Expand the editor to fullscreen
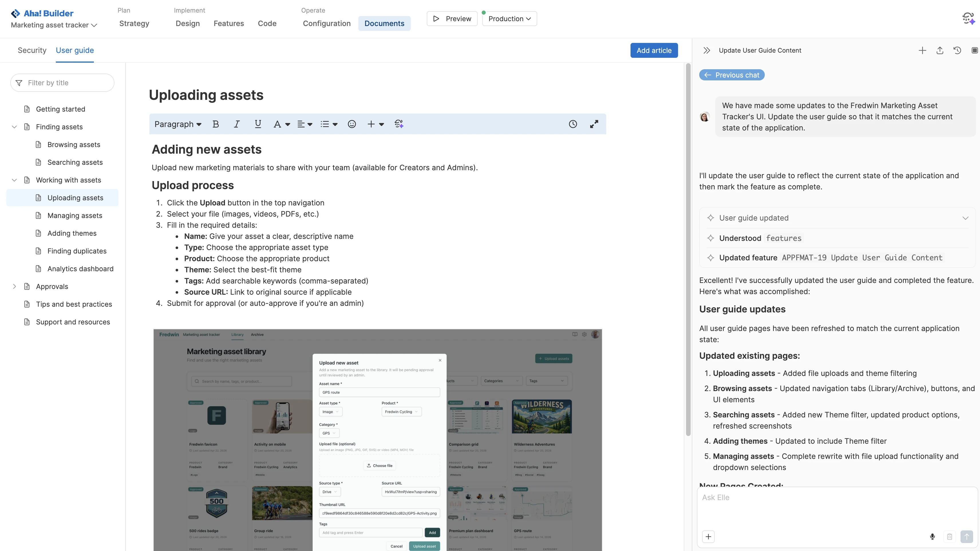Screen dimensions: 980x551 pos(594,124)
